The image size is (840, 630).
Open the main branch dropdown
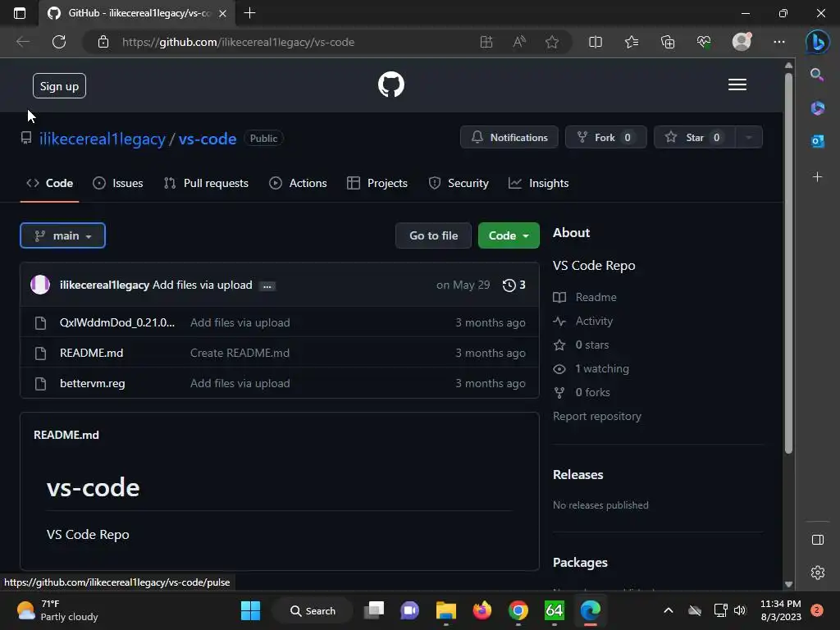[62, 235]
